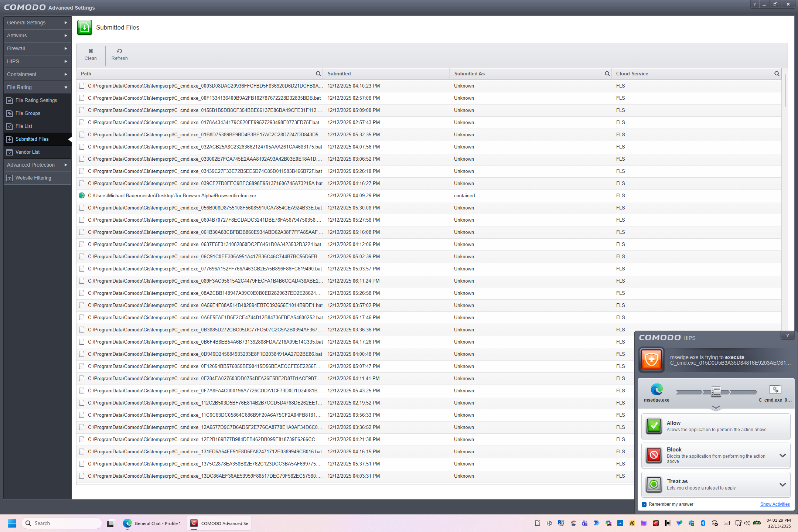Click the Cloud Service column search icon

point(777,74)
